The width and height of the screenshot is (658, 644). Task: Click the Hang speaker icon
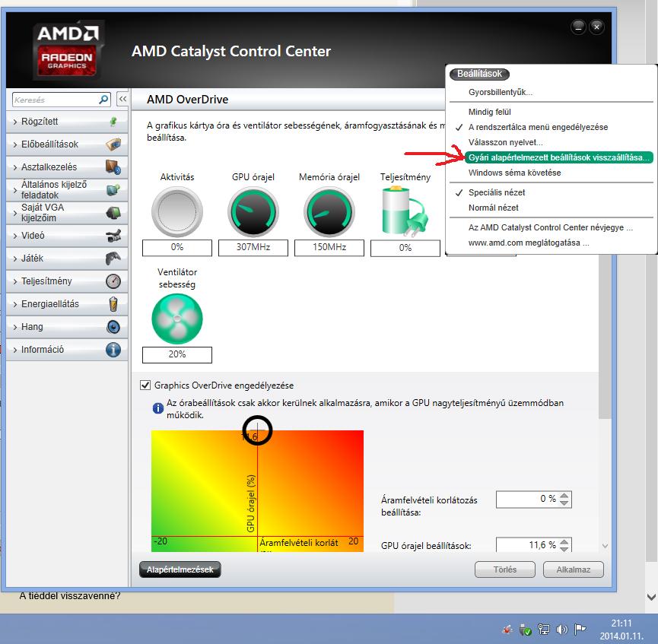113,327
